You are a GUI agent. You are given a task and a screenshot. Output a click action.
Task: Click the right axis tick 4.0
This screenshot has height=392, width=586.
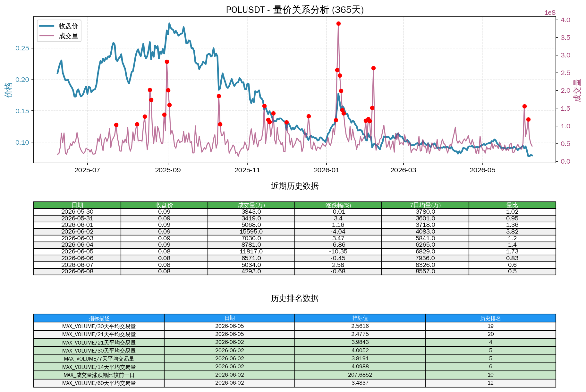pyautogui.click(x=565, y=20)
